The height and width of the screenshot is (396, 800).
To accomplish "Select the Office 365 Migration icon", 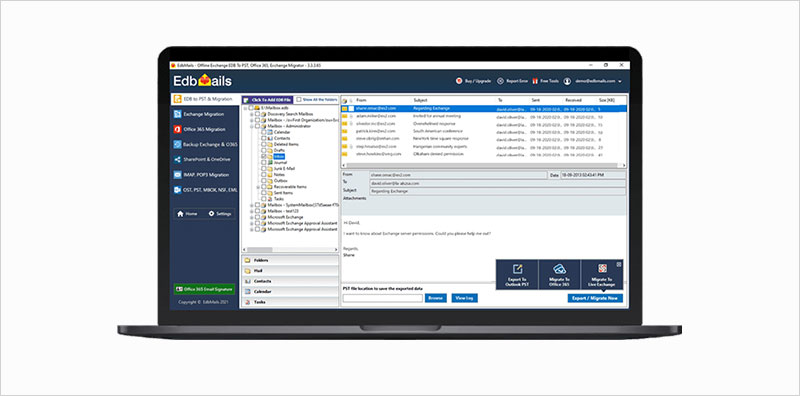I will coord(178,130).
